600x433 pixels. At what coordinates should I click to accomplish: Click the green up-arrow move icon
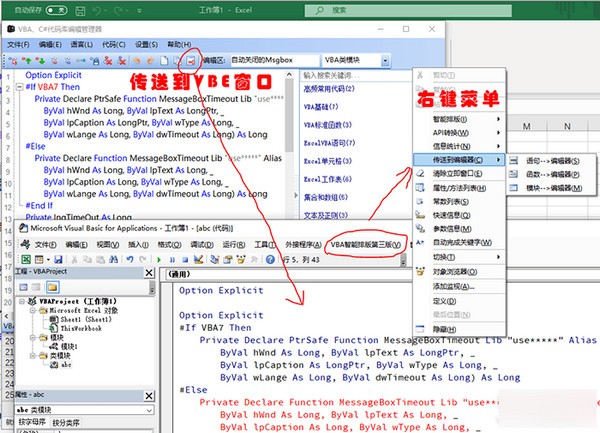pos(26,60)
